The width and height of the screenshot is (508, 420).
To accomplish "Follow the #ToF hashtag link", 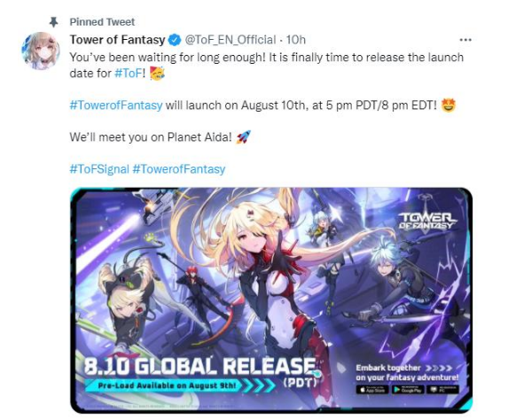I will [129, 74].
